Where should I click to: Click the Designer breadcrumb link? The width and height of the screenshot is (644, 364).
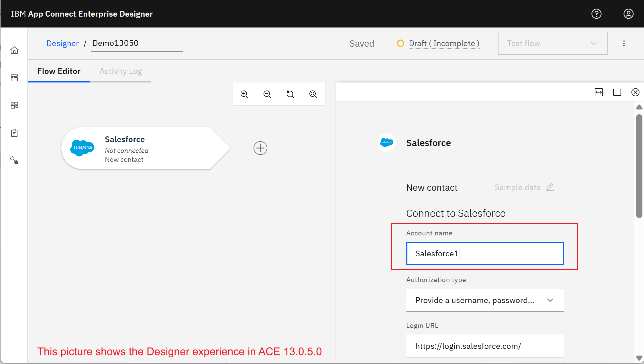coord(62,43)
